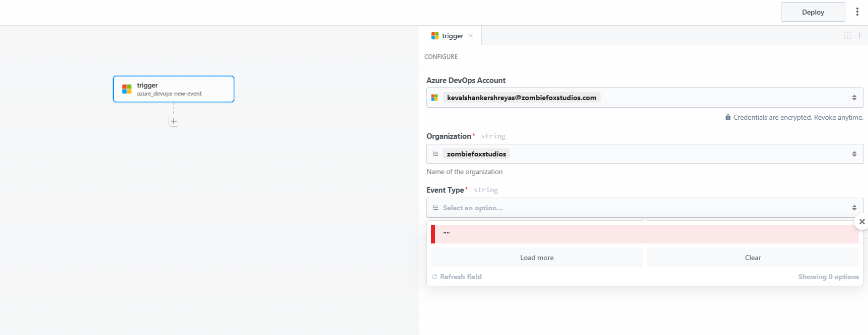Add a step with the plus icon
This screenshot has height=335, width=868.
pyautogui.click(x=174, y=121)
